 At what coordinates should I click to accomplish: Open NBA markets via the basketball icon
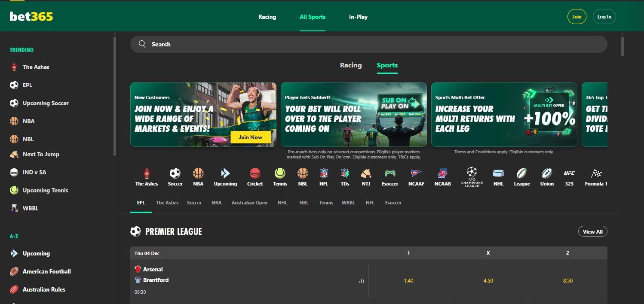click(x=198, y=173)
